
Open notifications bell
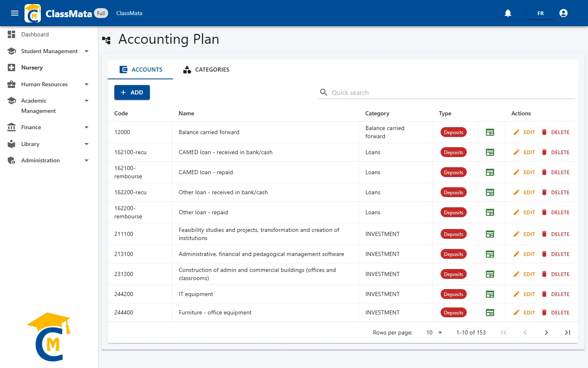(x=508, y=13)
